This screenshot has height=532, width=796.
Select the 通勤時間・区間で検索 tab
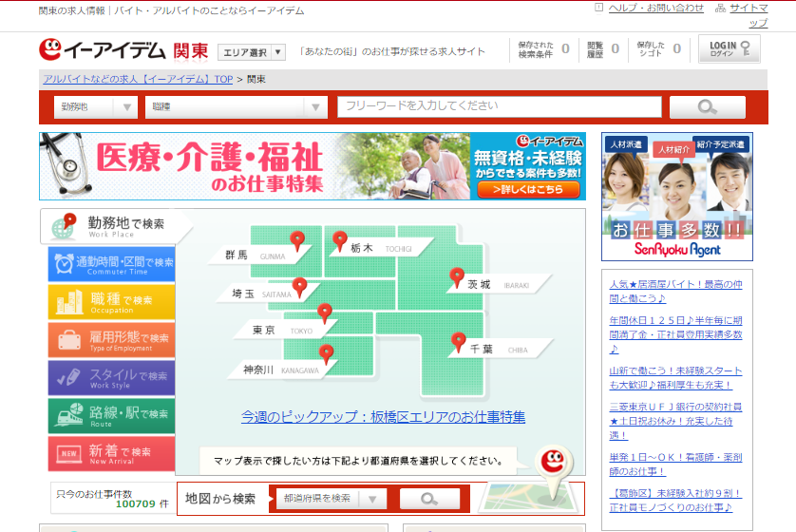click(x=112, y=264)
